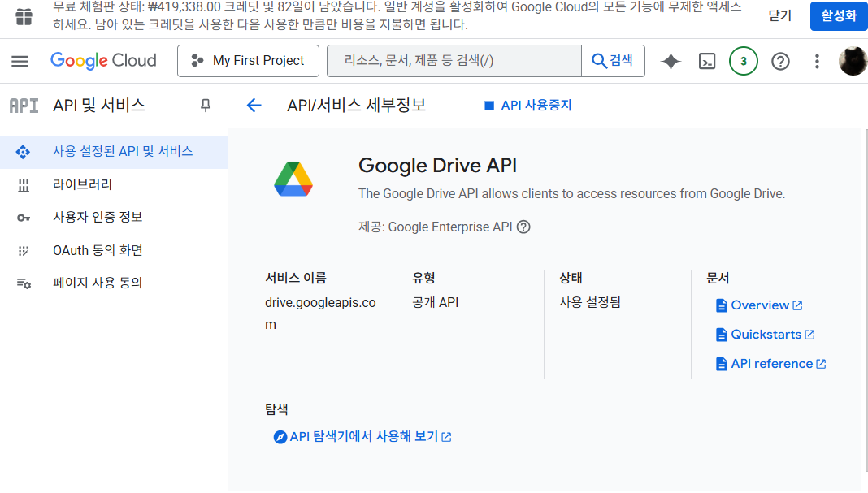Open the API reference documentation link
868x493 pixels.
pyautogui.click(x=770, y=364)
